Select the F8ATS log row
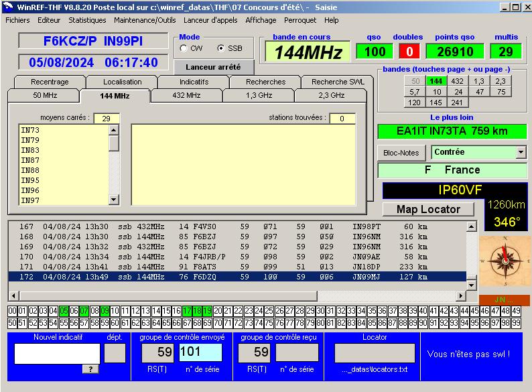The height and width of the screenshot is (392, 532). (x=237, y=267)
